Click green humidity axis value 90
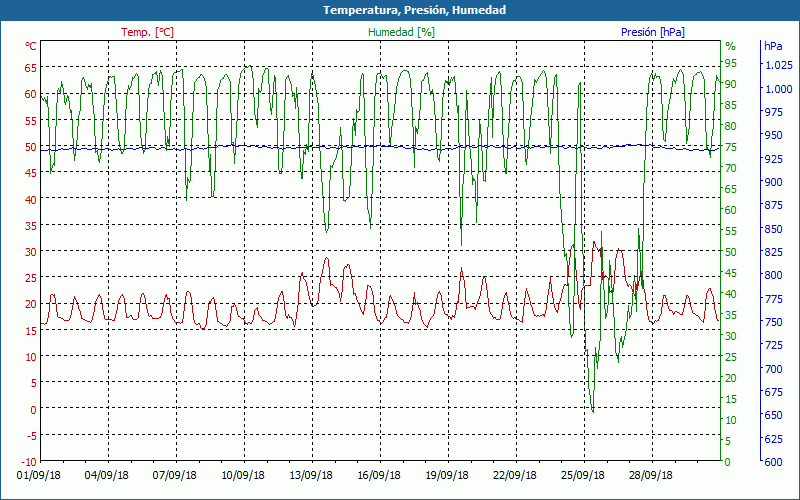The image size is (800, 500). pos(731,84)
